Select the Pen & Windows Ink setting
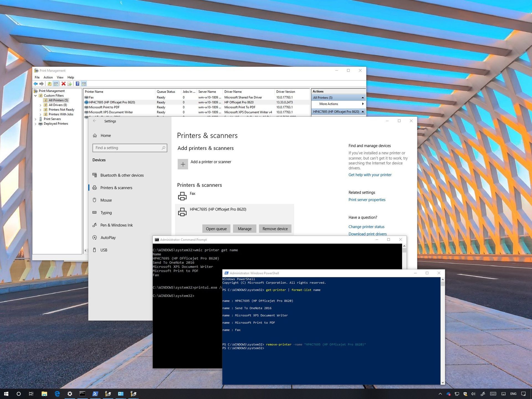 coord(116,225)
